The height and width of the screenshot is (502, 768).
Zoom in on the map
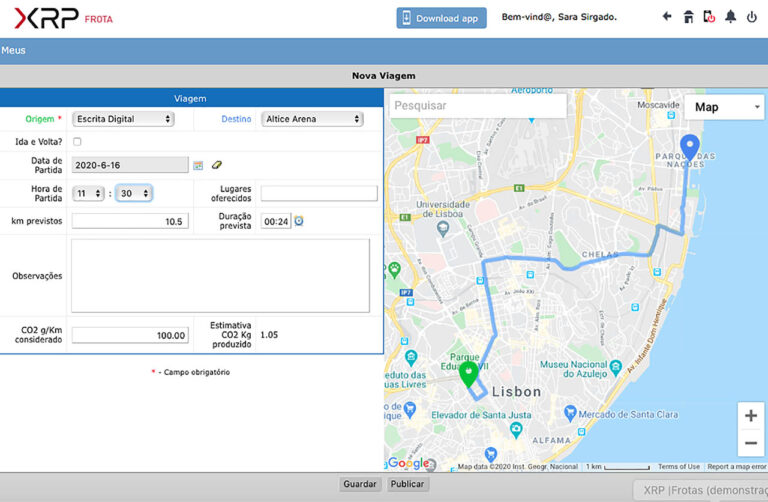(751, 416)
